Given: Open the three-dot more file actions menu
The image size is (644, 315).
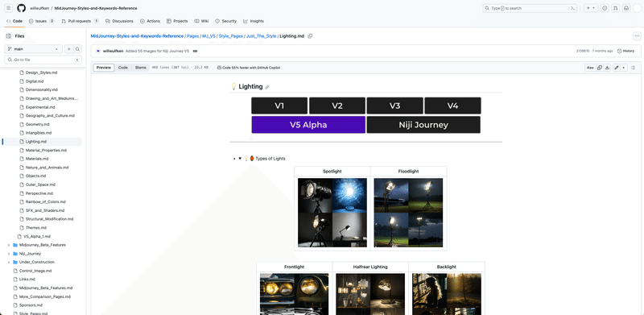Looking at the screenshot, I should coord(637,36).
